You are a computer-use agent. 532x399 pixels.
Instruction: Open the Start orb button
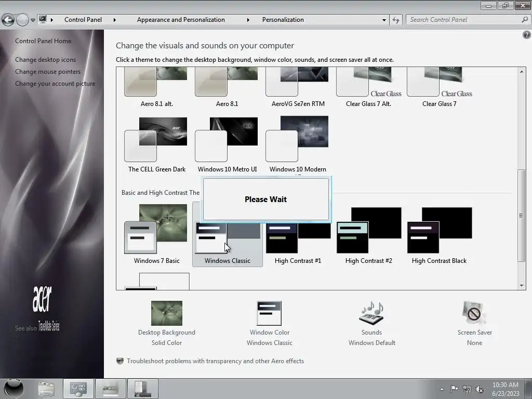14,389
